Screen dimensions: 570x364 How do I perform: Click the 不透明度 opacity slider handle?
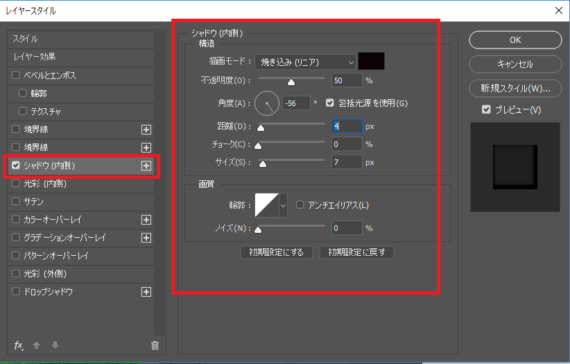tap(291, 82)
